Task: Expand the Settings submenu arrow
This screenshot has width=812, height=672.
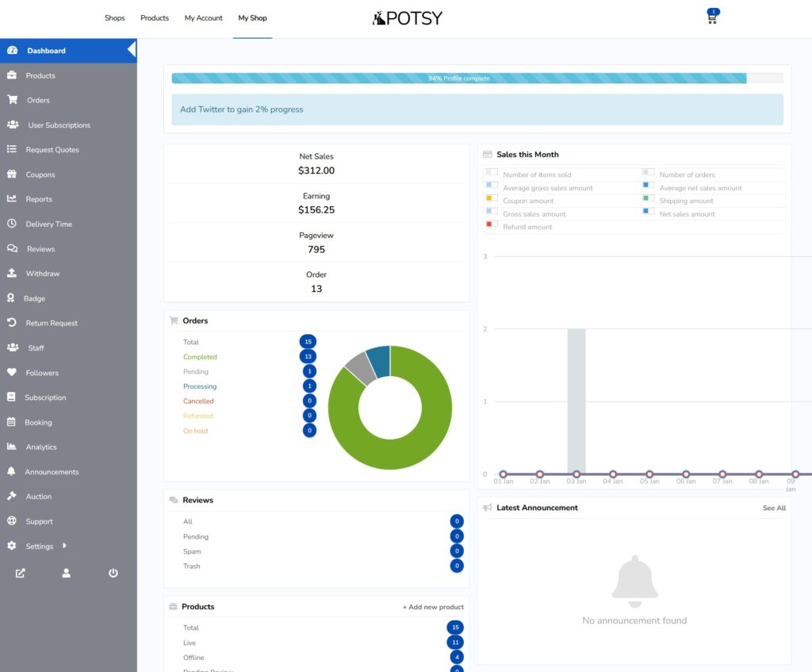Action: [64, 546]
